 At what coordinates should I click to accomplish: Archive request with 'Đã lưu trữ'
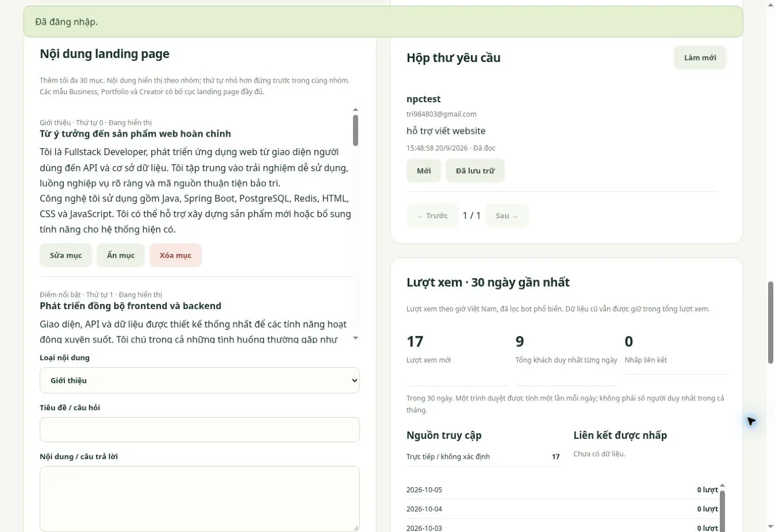(475, 171)
